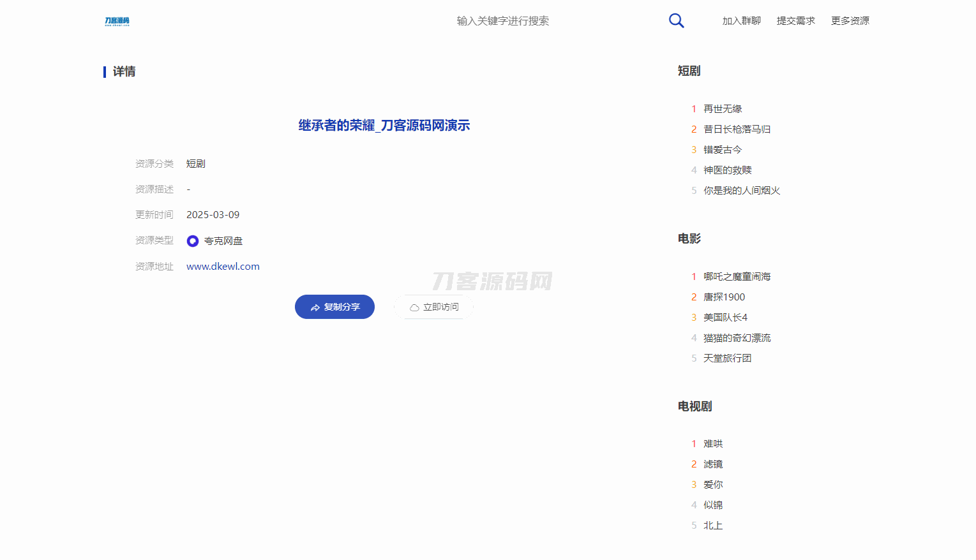Select 昔日长枪落马归 in the list
Viewport: 976px width, 560px height.
(737, 129)
